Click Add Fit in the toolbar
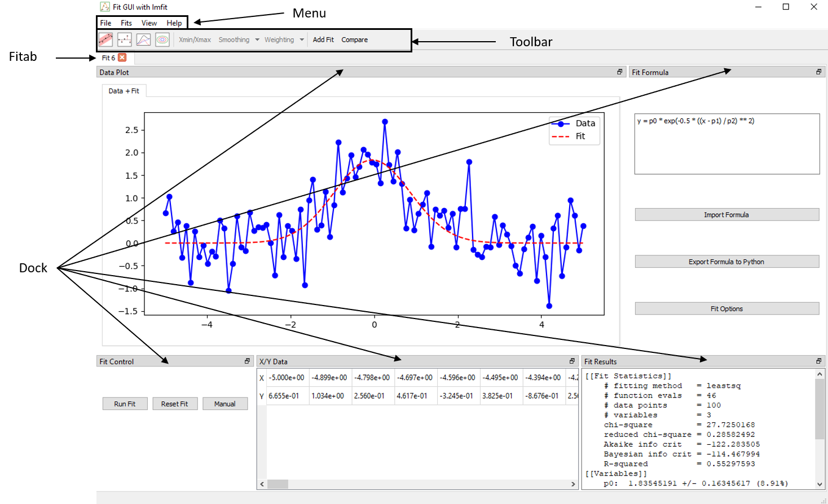The height and width of the screenshot is (504, 828). pyautogui.click(x=323, y=39)
